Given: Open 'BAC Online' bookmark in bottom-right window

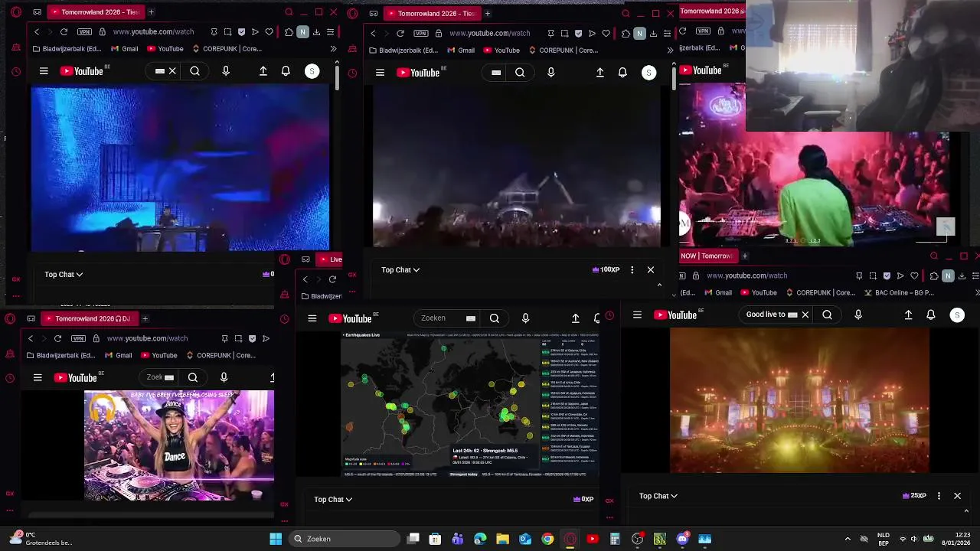Looking at the screenshot, I should click(x=900, y=292).
